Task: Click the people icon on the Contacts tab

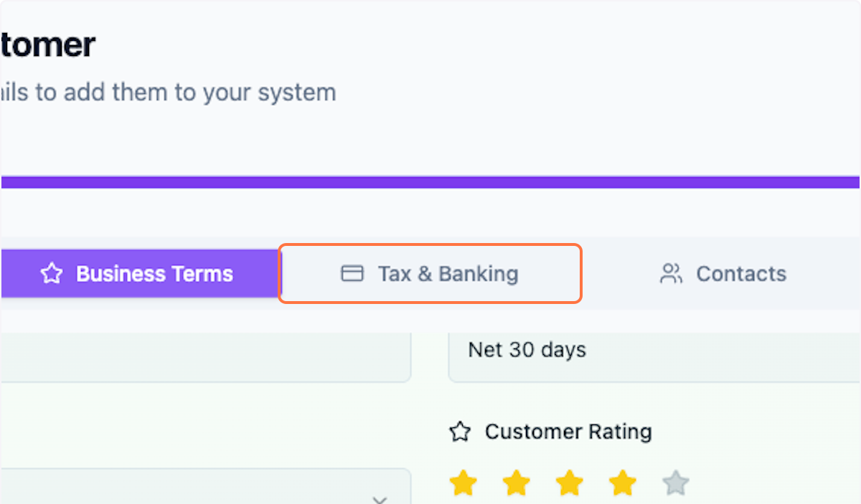Action: [x=671, y=273]
